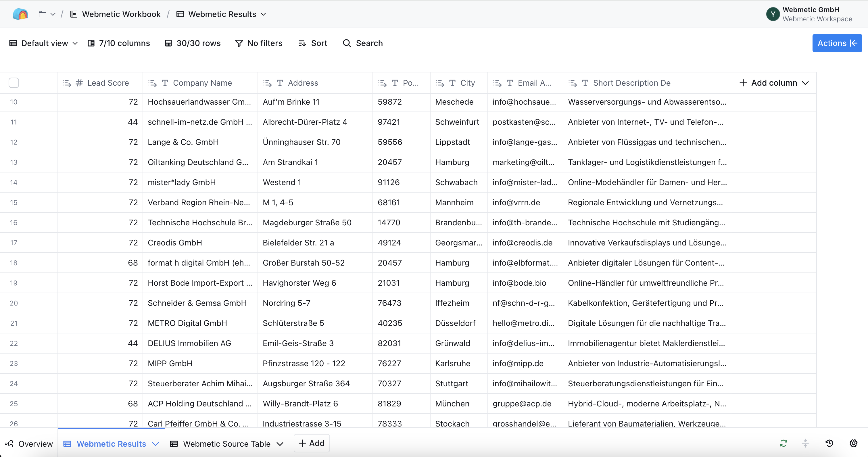Open the Default view dropdown
Screen dimensions: 868x457
[43, 43]
